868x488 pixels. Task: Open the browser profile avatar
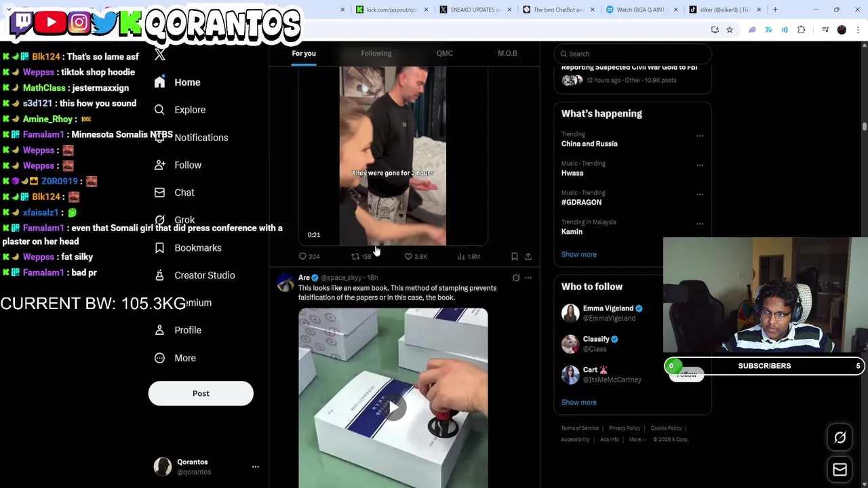click(842, 30)
